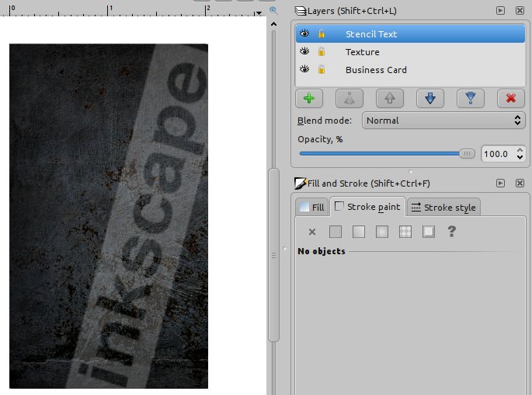532x395 pixels.
Task: Switch to the Stroke paint tab
Action: (x=367, y=207)
